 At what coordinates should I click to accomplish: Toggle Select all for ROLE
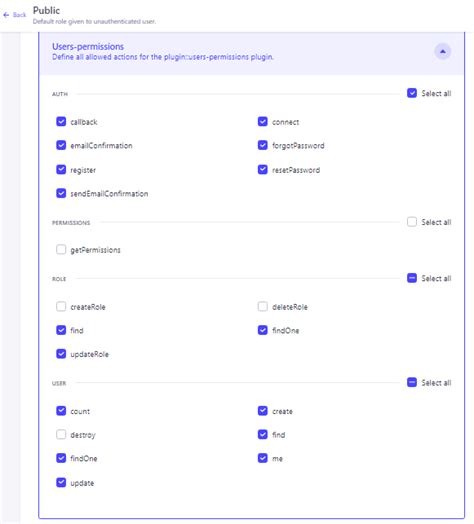coord(412,278)
